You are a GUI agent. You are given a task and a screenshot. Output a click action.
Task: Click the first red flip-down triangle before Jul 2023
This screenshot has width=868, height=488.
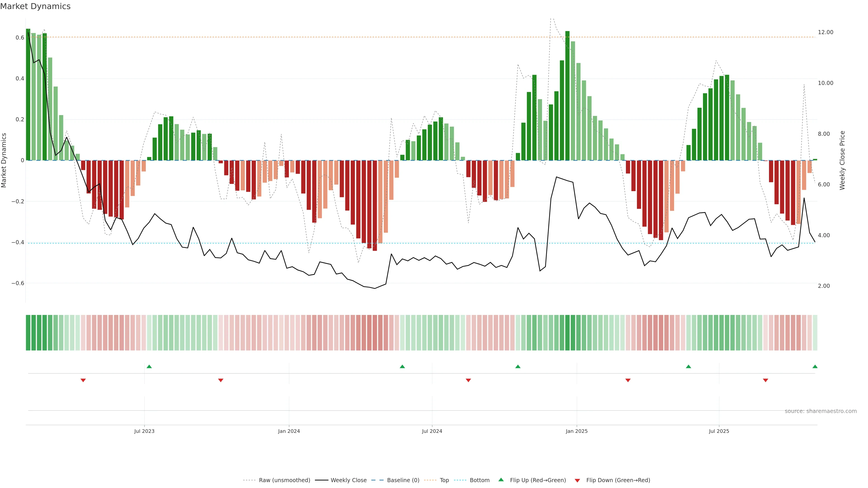pos(83,380)
